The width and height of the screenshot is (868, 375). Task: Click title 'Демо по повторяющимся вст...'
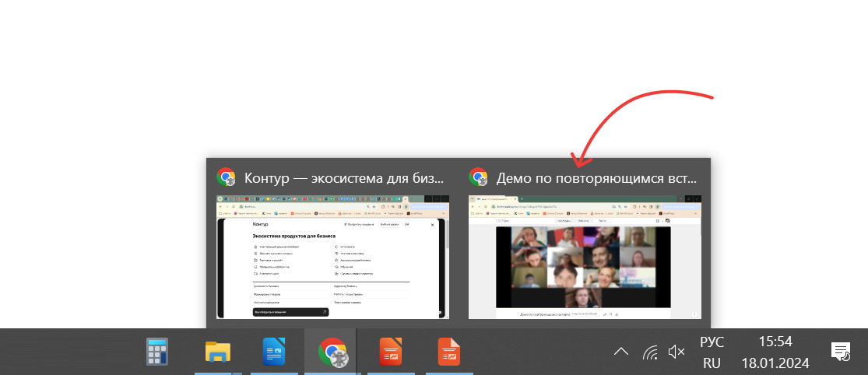click(596, 178)
